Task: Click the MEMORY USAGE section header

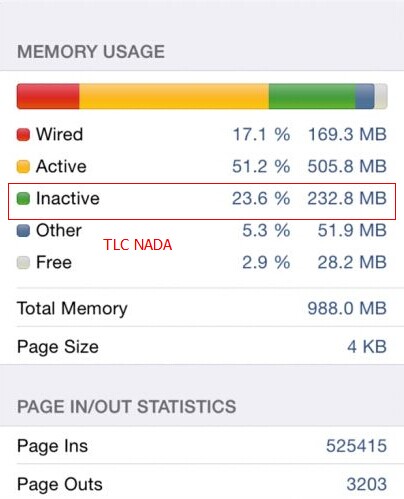Action: tap(91, 52)
